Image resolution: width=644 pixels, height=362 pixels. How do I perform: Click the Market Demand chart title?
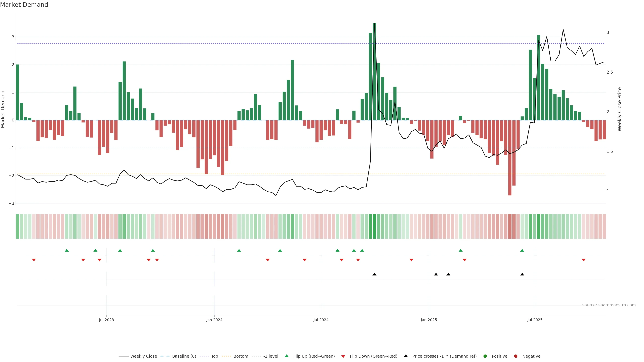[x=24, y=5]
